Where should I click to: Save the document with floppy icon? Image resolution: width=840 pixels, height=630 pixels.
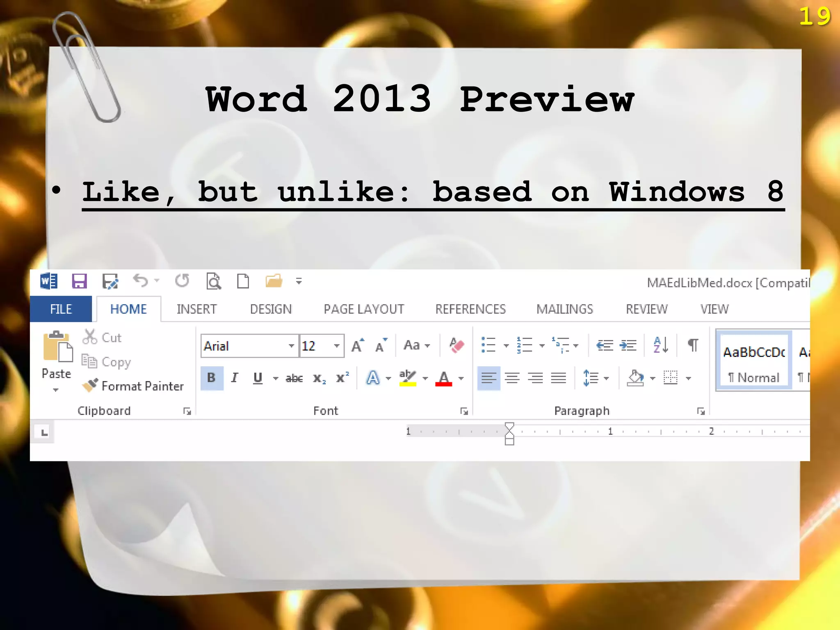click(x=79, y=281)
